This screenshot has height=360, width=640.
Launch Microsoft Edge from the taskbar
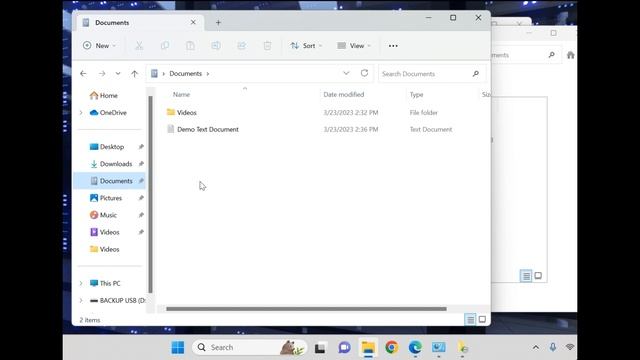click(x=415, y=347)
